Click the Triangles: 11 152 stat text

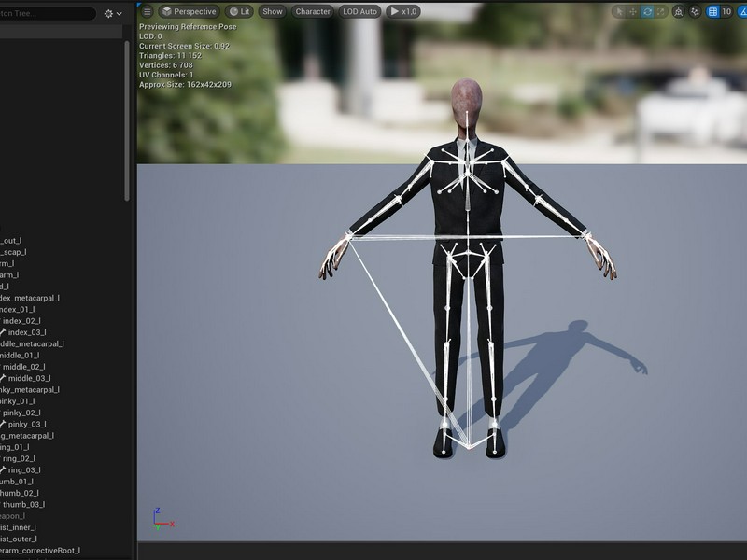tap(170, 55)
